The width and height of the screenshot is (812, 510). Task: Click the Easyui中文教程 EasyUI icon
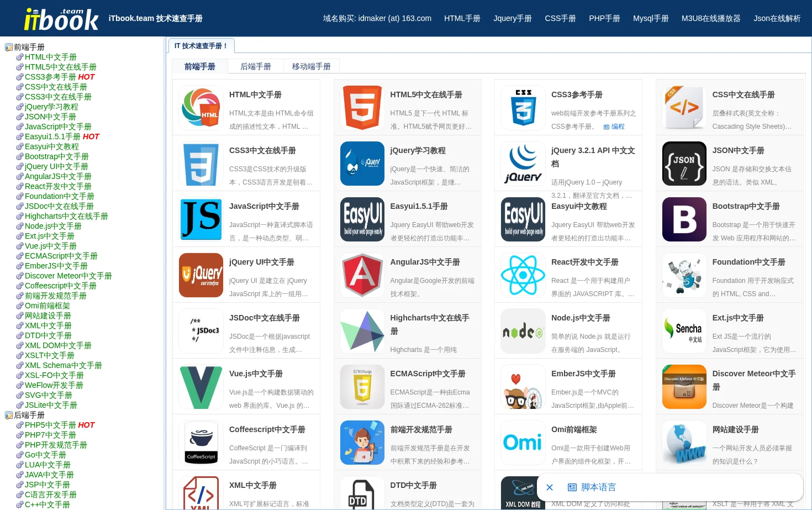[523, 219]
